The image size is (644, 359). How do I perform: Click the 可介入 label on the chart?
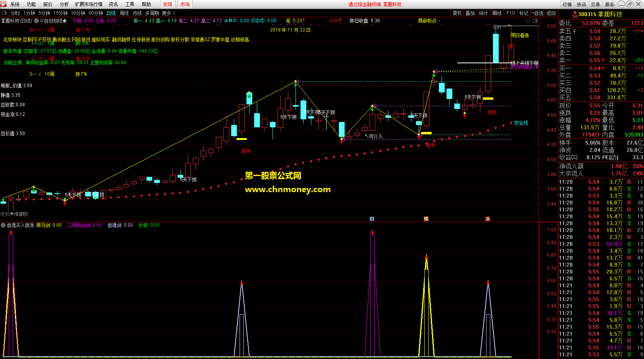(376, 136)
